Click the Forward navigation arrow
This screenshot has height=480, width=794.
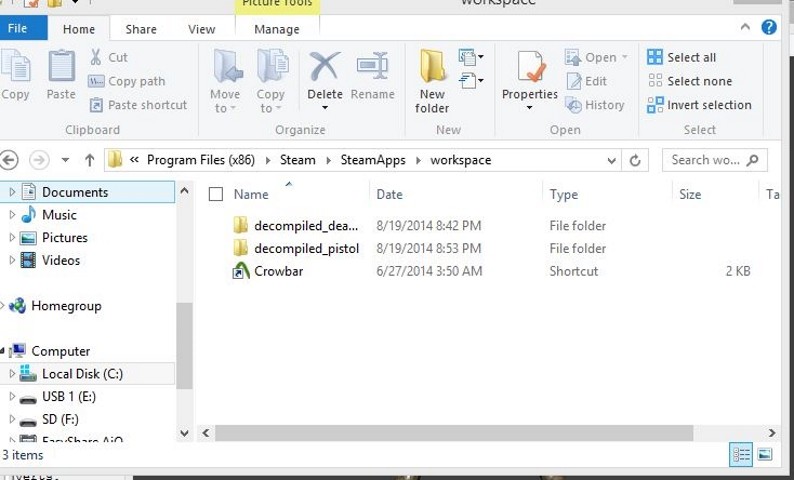pyautogui.click(x=39, y=161)
